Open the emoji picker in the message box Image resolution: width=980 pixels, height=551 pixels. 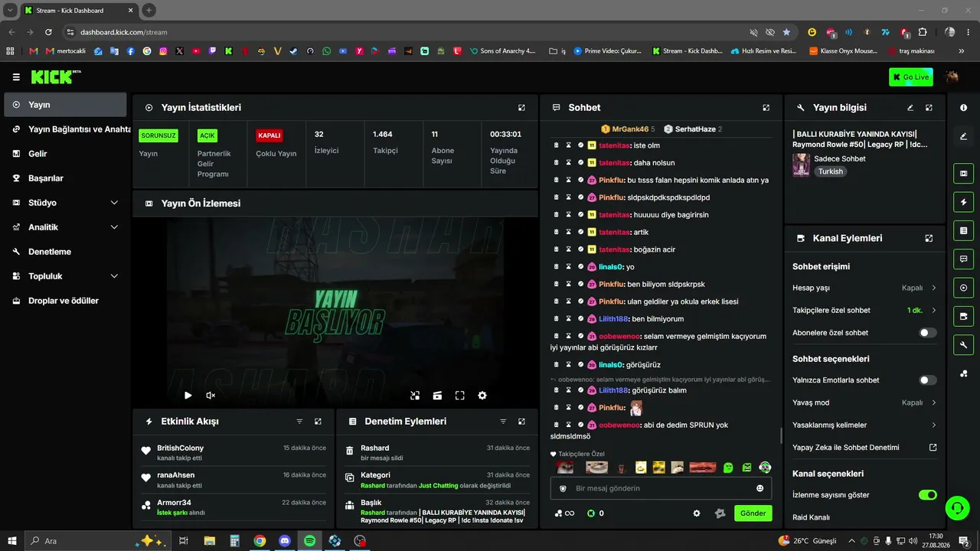pos(759,488)
